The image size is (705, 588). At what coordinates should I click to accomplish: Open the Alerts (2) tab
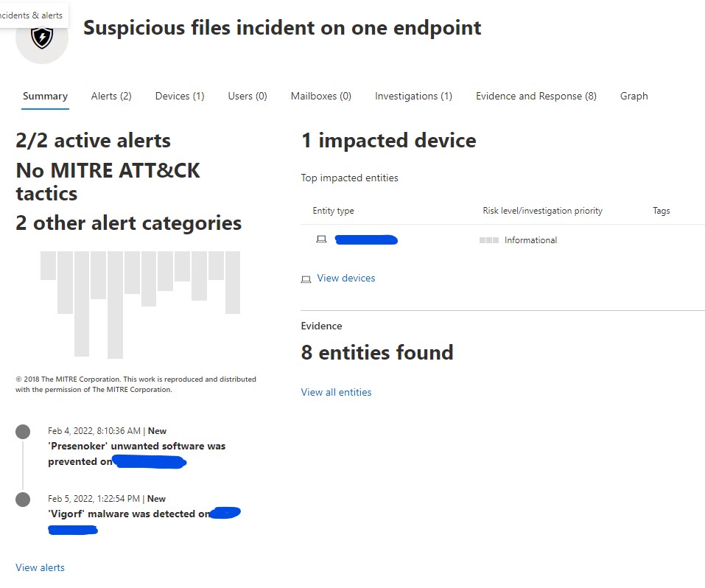[111, 96]
